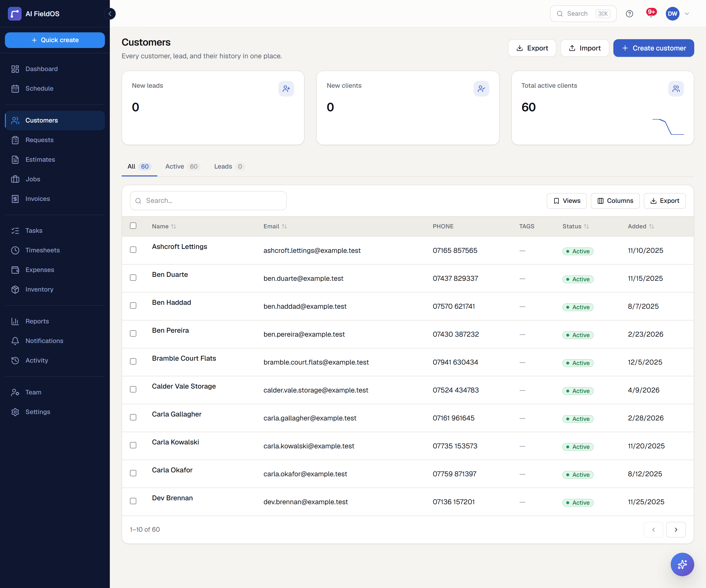Viewport: 706px width, 588px height.
Task: Open Expenses wallet icon in sidebar
Action: click(15, 270)
